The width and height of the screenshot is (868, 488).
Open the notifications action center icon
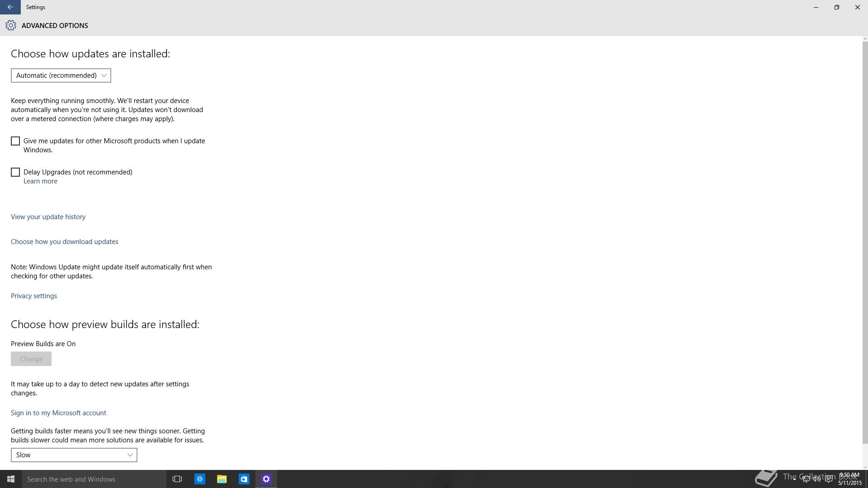(x=829, y=479)
